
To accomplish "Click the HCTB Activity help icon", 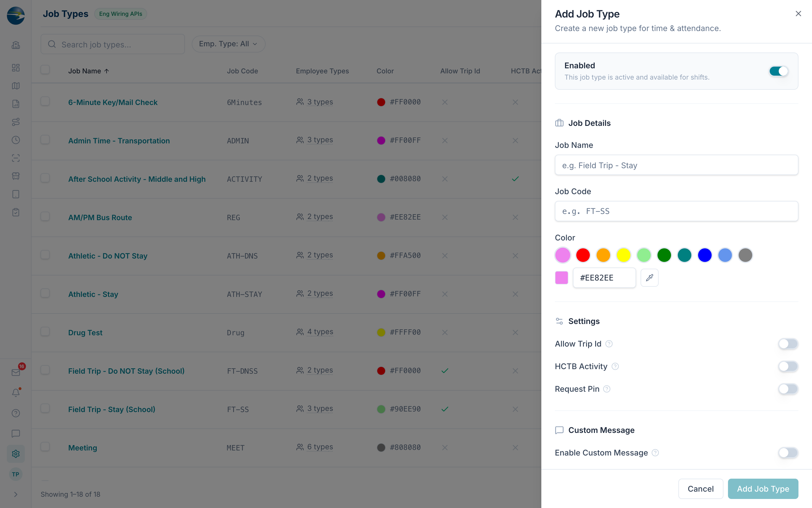I will (x=615, y=366).
